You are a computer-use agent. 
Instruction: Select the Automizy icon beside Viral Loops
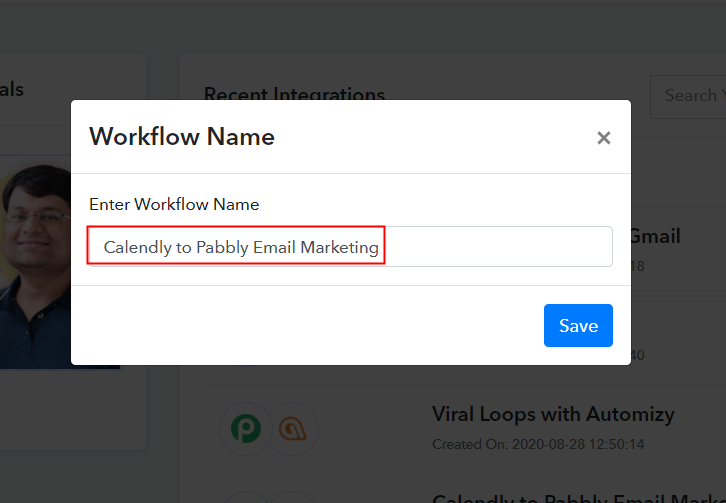pyautogui.click(x=293, y=428)
